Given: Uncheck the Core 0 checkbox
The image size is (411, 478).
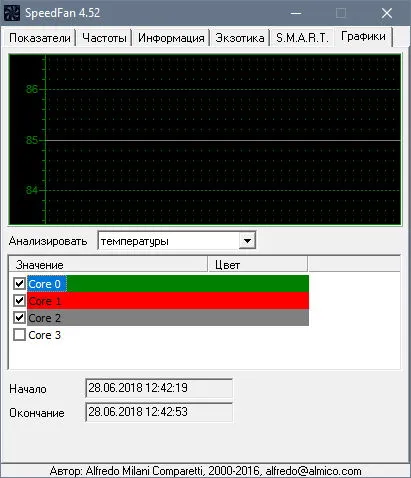Looking at the screenshot, I should click(x=19, y=284).
